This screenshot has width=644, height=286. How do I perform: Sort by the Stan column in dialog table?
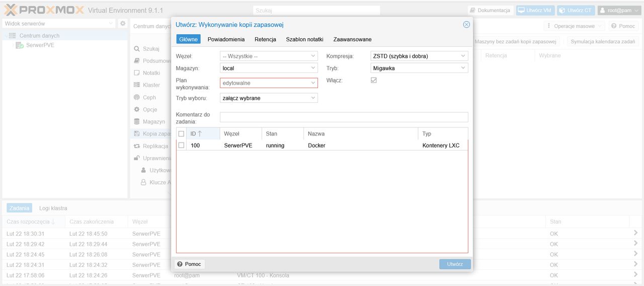tap(283, 133)
